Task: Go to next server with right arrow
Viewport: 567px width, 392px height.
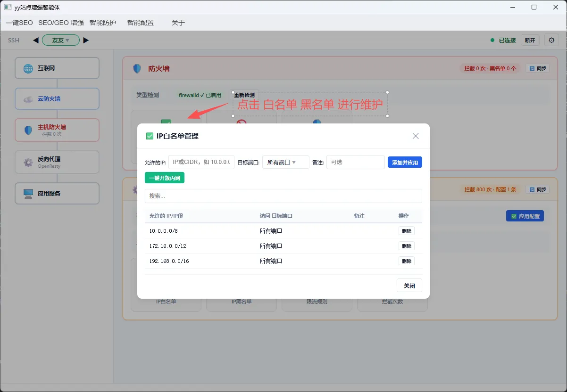Action: pos(85,40)
